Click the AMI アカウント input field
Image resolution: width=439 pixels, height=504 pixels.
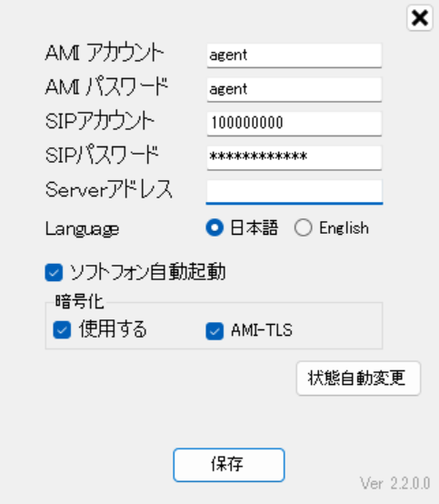coord(294,55)
